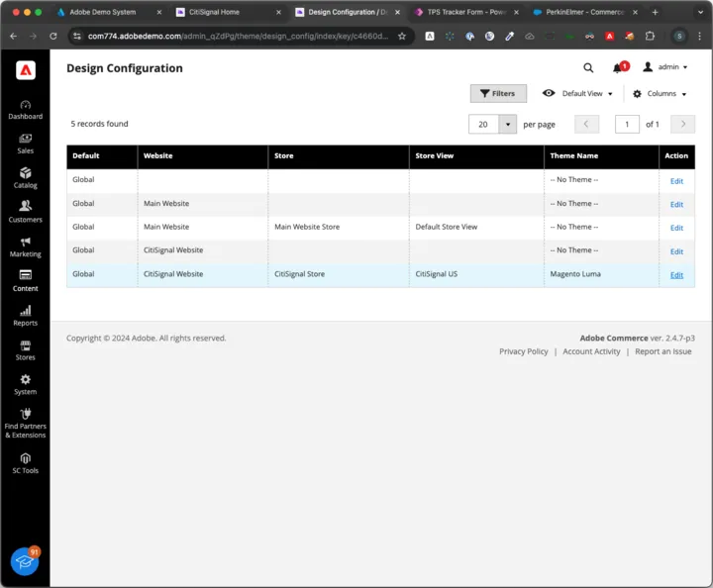Switch to the PerkinElmer Commerce tab
This screenshot has width=713, height=588.
585,12
